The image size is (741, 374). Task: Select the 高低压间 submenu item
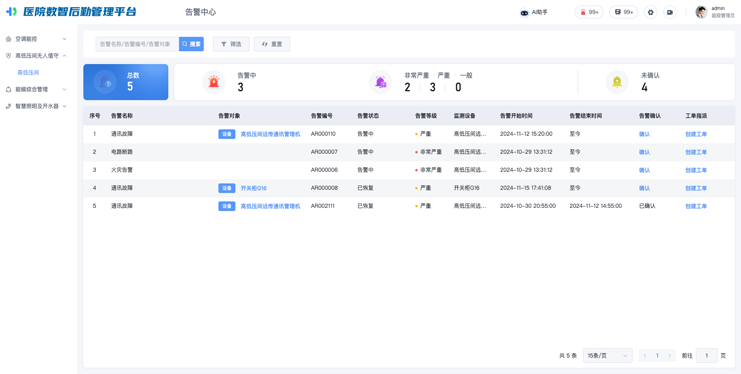pos(28,73)
